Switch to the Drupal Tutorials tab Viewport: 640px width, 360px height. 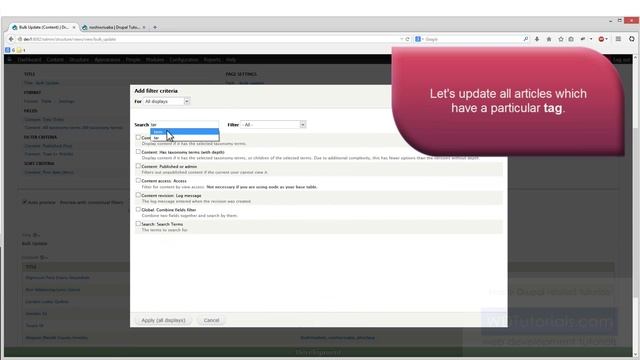click(x=113, y=27)
